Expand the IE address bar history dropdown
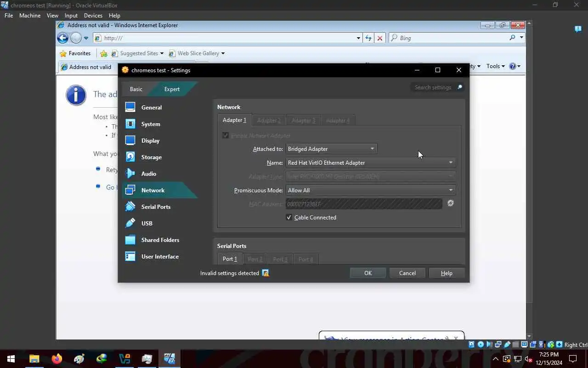588x368 pixels. point(358,38)
